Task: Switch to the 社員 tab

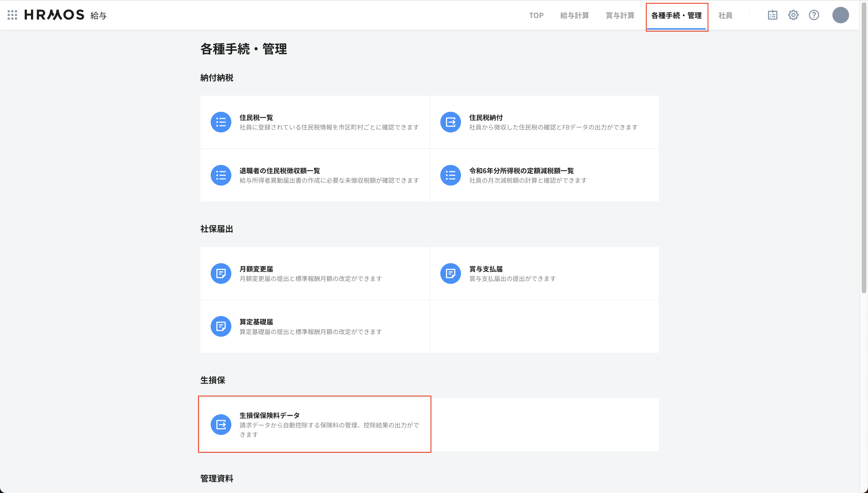Action: click(x=726, y=15)
